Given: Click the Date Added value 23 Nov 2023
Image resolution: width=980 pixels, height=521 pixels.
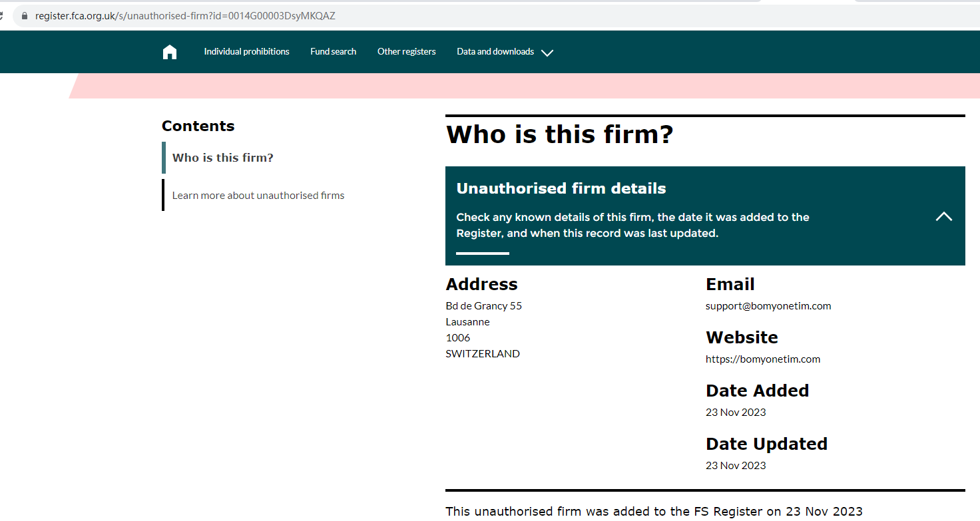Looking at the screenshot, I should [x=736, y=413].
